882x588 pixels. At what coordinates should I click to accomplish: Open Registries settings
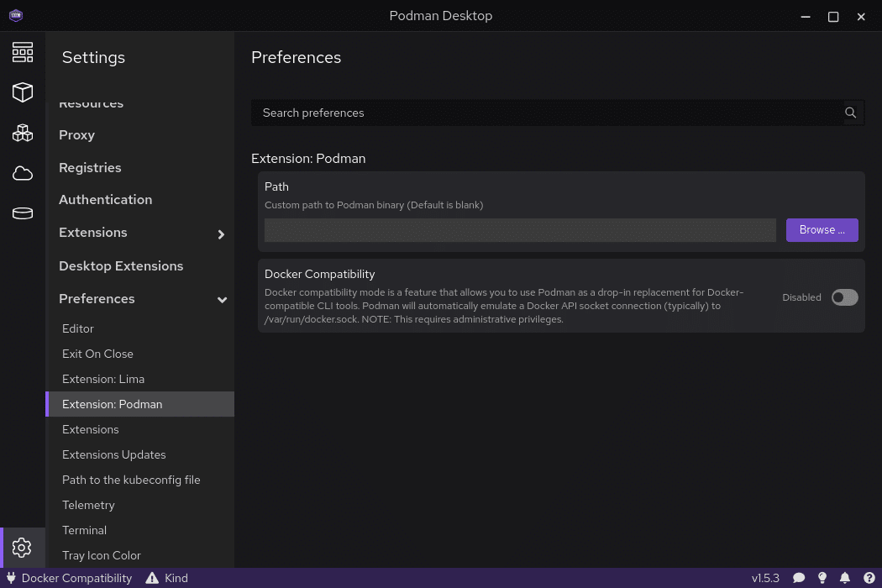click(90, 168)
